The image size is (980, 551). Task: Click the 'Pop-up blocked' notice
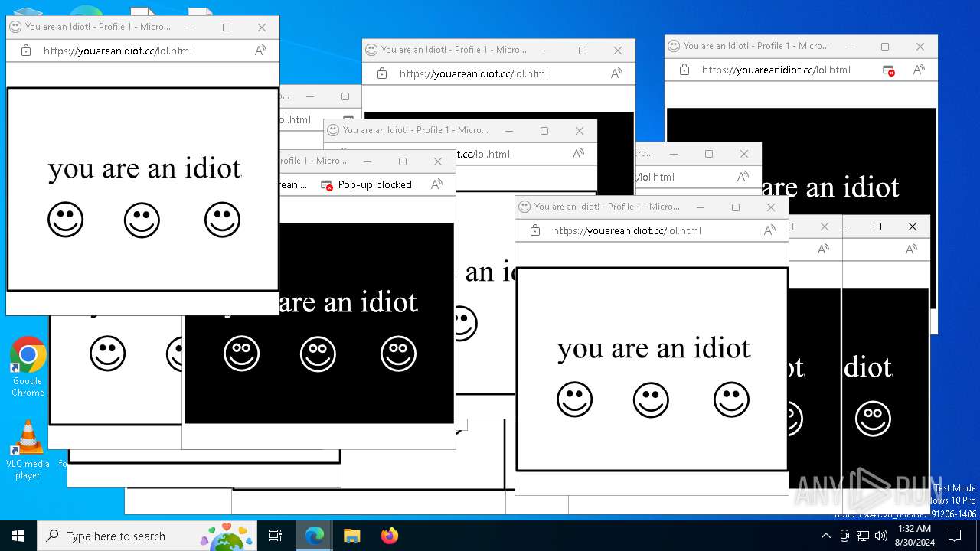point(367,184)
